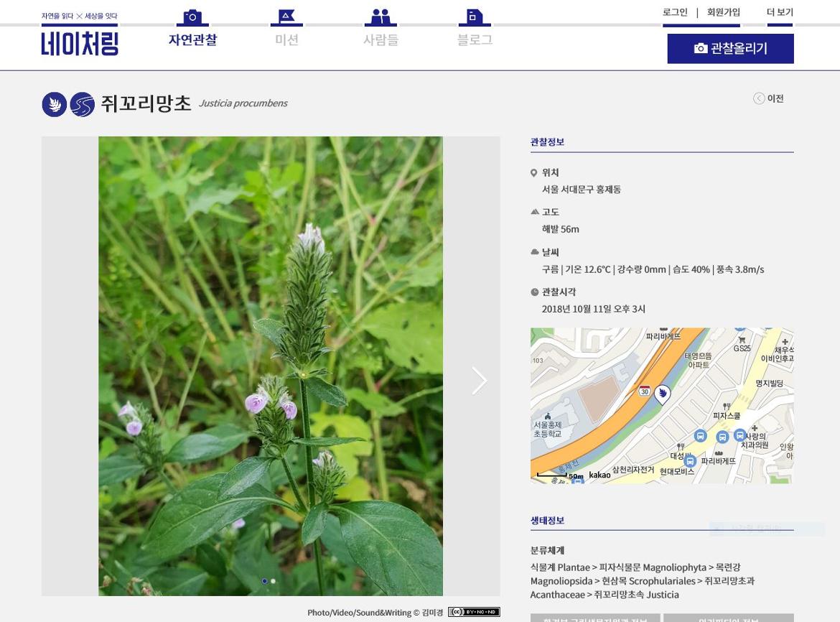Click the leaf location marker on the map
Viewport: 840px width, 622px height.
[x=662, y=394]
